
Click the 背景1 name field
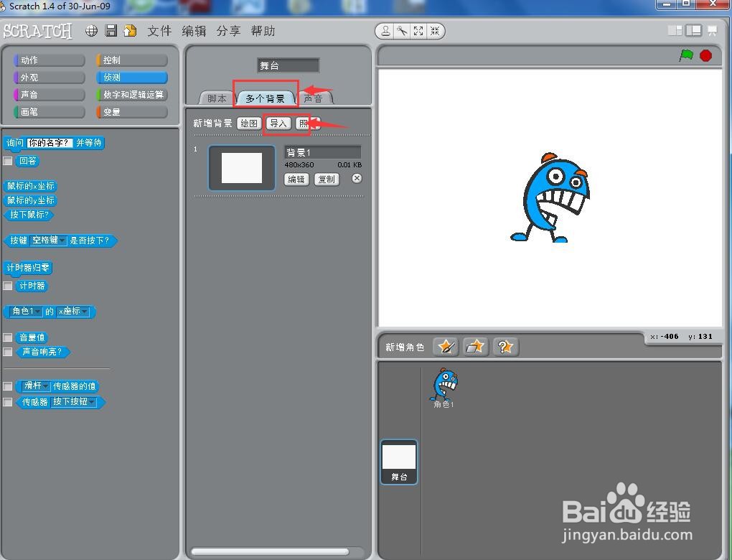[x=323, y=152]
